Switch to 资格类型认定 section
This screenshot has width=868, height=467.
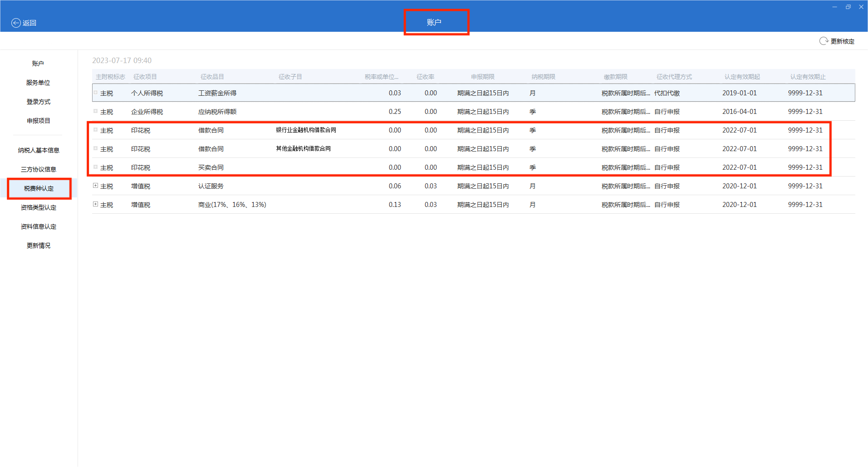(x=38, y=207)
